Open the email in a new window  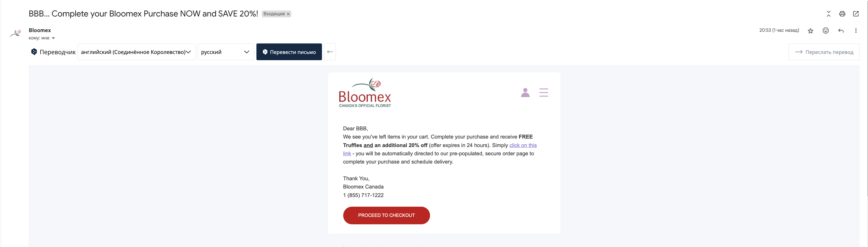coord(856,14)
